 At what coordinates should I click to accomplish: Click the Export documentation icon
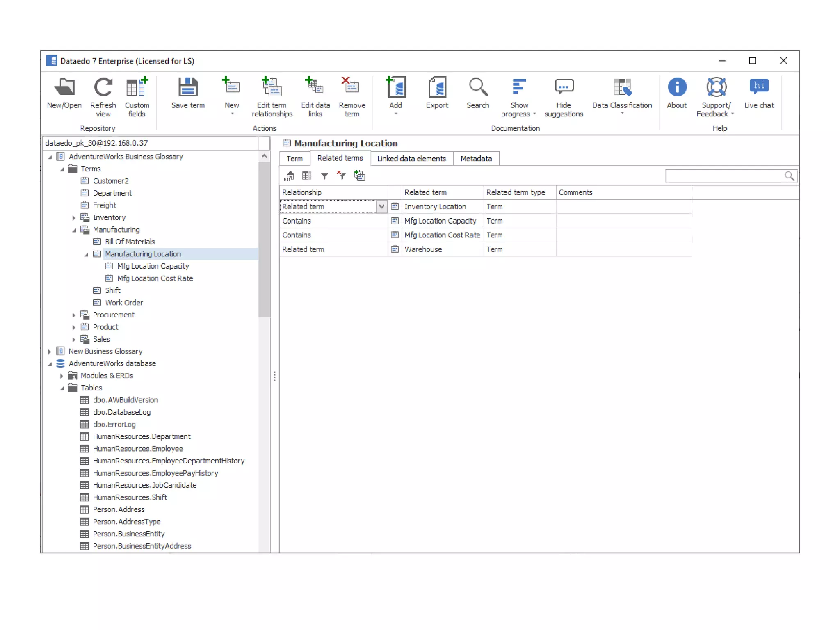(437, 87)
